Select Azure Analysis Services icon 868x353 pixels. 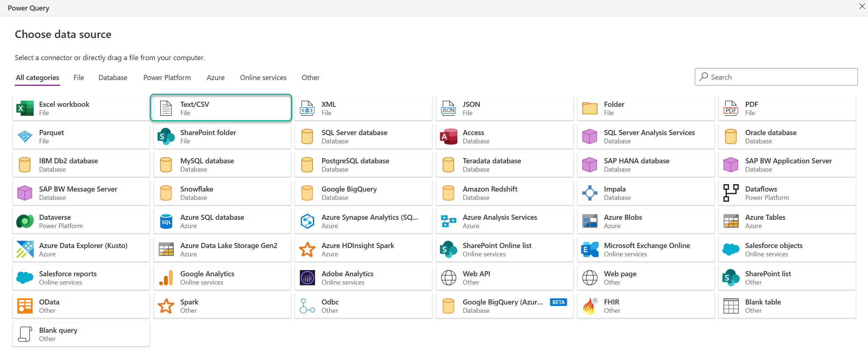pyautogui.click(x=449, y=221)
